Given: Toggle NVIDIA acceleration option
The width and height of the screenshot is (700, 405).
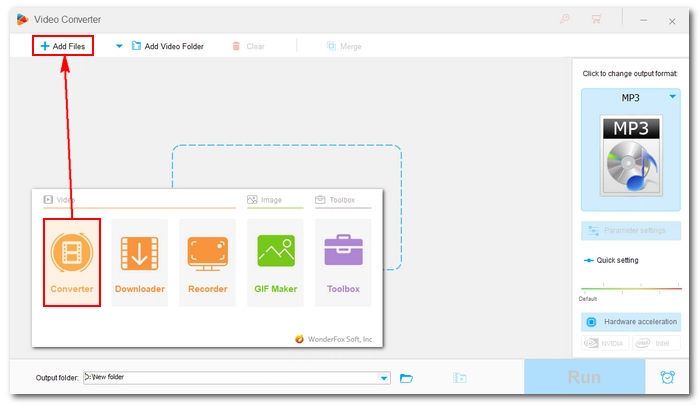Looking at the screenshot, I should (x=605, y=343).
